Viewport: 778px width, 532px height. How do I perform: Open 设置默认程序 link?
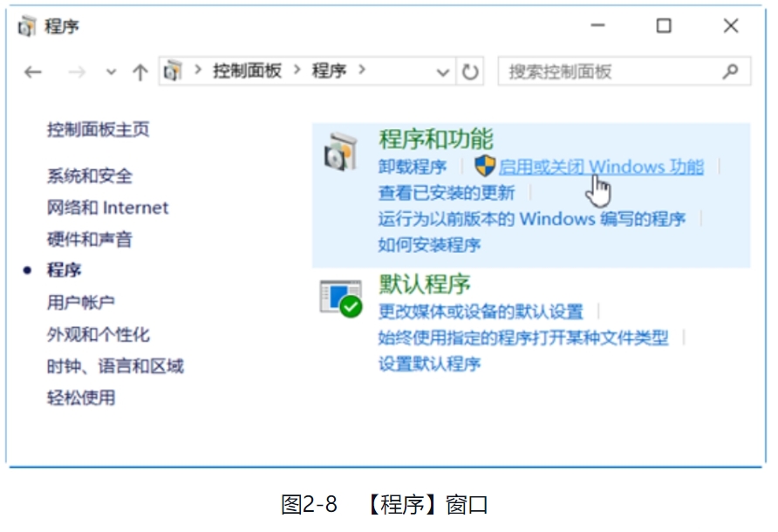[429, 364]
